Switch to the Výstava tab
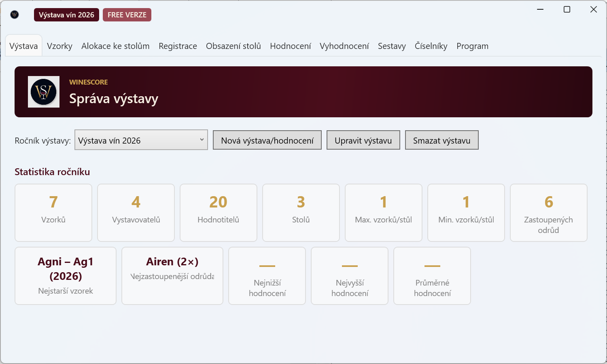This screenshot has height=364, width=607. (23, 46)
